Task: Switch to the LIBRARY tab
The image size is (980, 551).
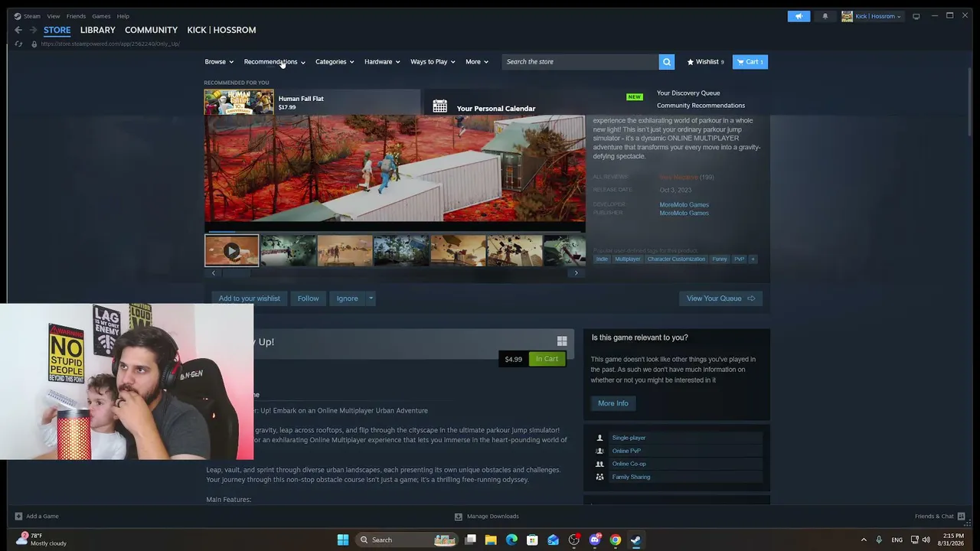Action: pyautogui.click(x=98, y=30)
